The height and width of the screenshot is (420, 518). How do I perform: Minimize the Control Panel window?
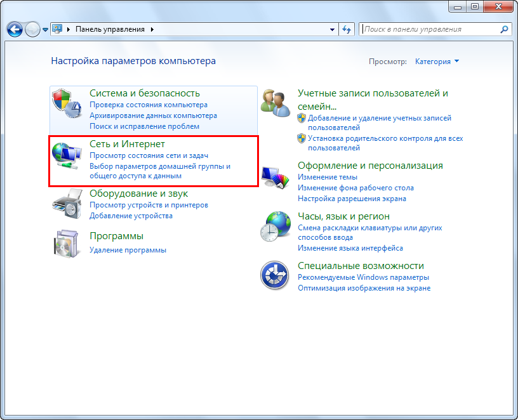[457, 6]
